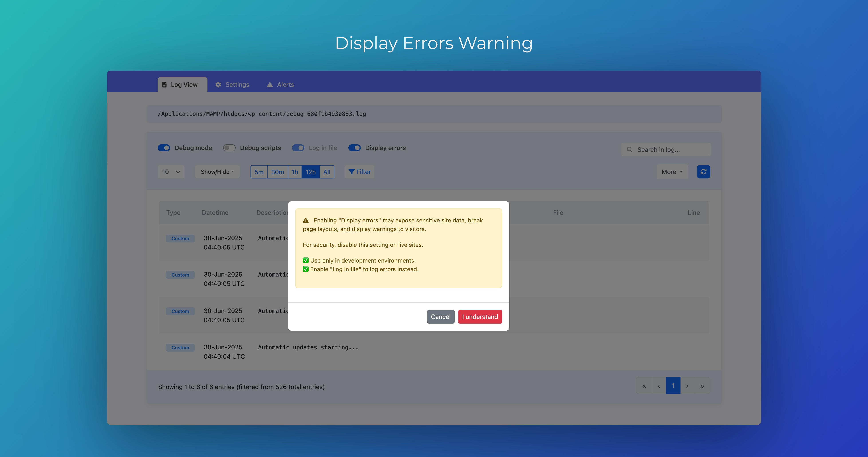Click the I understand button
868x457 pixels.
[480, 317]
